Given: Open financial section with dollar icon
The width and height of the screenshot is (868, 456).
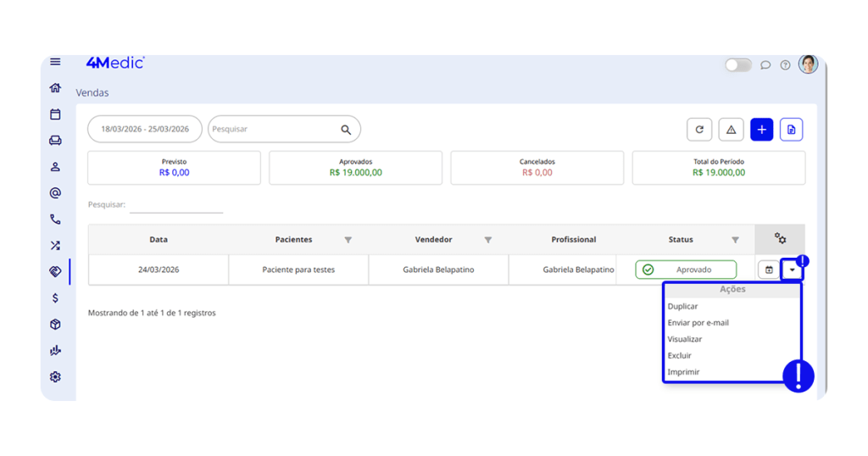Looking at the screenshot, I should point(55,298).
